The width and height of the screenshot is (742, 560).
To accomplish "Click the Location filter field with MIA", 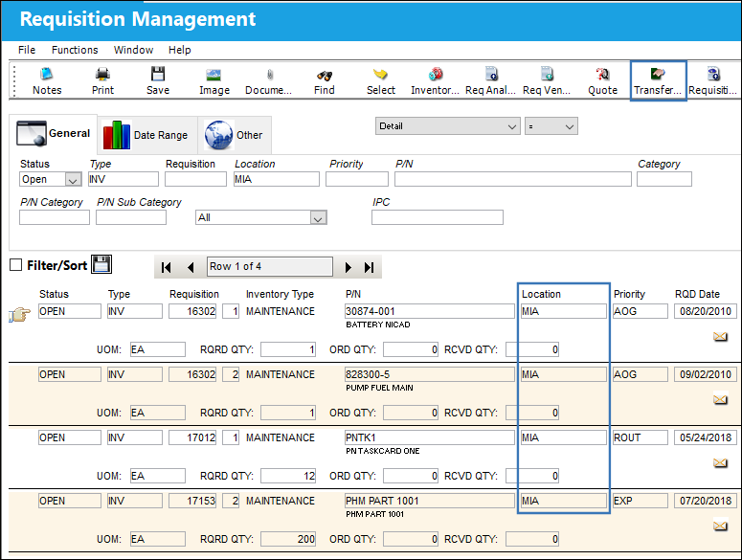I will click(x=277, y=179).
